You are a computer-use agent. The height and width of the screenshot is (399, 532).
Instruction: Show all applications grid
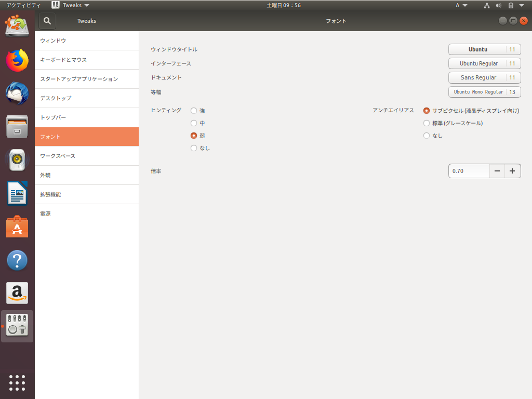coord(17,383)
